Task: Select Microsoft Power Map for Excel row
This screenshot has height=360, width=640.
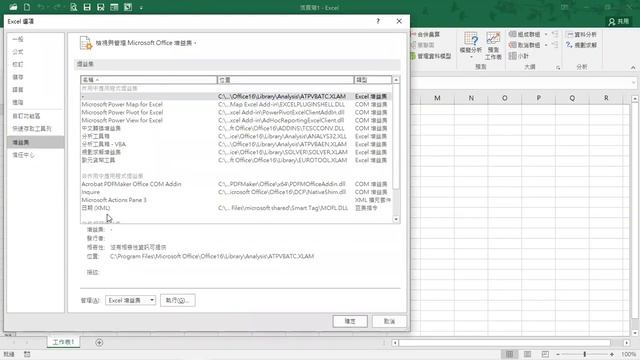Action: pos(236,104)
